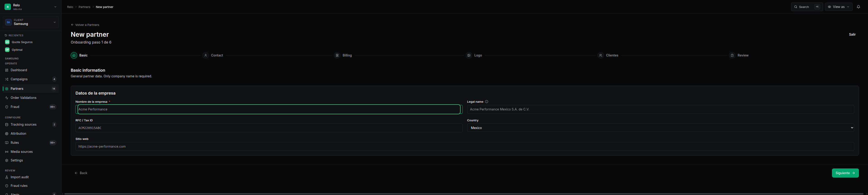Screen dimensions: 868x195
Task: Click the Campaigns shuffle icon
Action: click(x=6, y=79)
